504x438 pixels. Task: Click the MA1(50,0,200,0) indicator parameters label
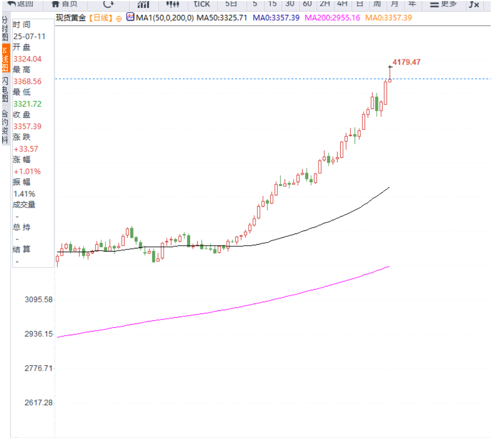click(164, 17)
